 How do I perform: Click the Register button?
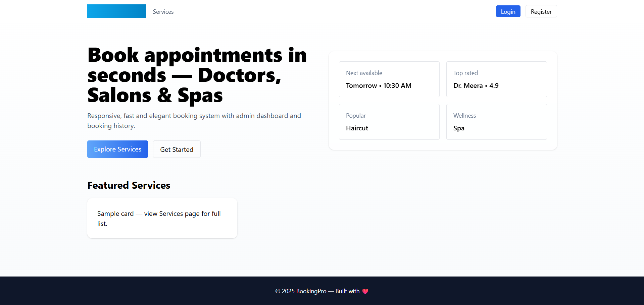[541, 11]
